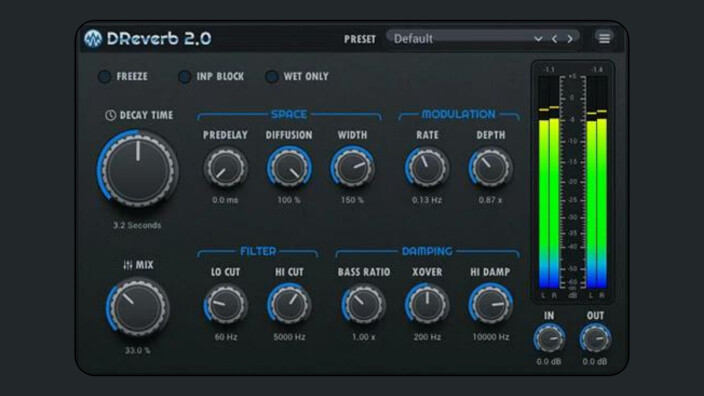Click the 0.0 ms predelay value

[225, 200]
